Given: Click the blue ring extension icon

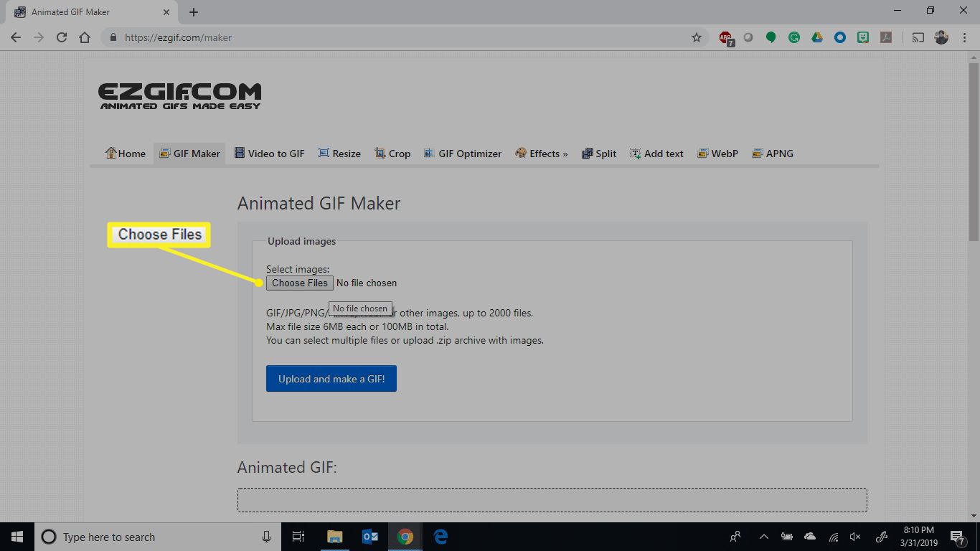Looking at the screenshot, I should point(840,37).
